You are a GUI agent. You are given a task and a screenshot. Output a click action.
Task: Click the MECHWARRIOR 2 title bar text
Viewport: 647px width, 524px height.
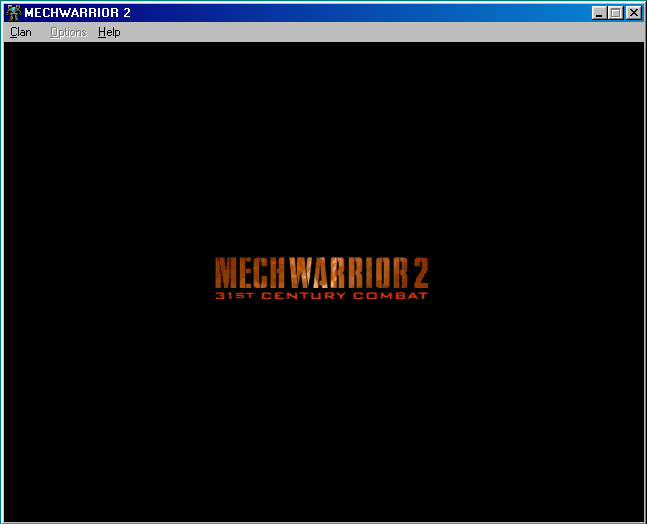click(78, 13)
